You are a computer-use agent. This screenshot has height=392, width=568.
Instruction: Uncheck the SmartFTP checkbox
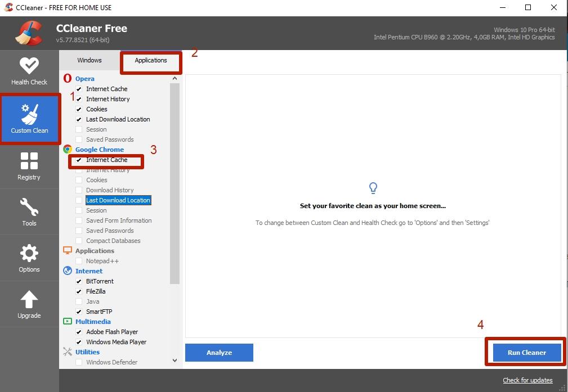pos(79,312)
